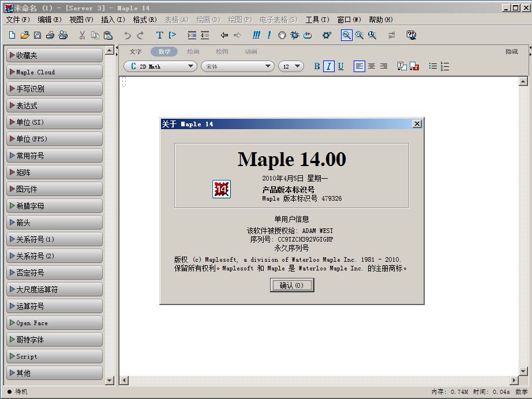Toggle underline formatting
Screen dimensions: 532x399
(340, 66)
